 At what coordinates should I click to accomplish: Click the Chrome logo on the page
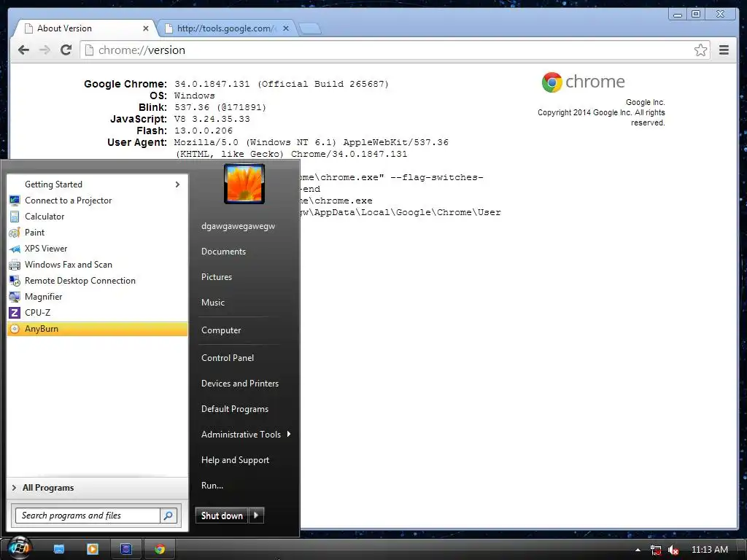tap(583, 82)
